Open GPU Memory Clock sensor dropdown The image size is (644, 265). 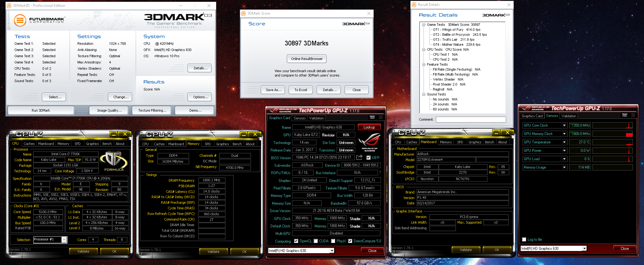coord(564,134)
